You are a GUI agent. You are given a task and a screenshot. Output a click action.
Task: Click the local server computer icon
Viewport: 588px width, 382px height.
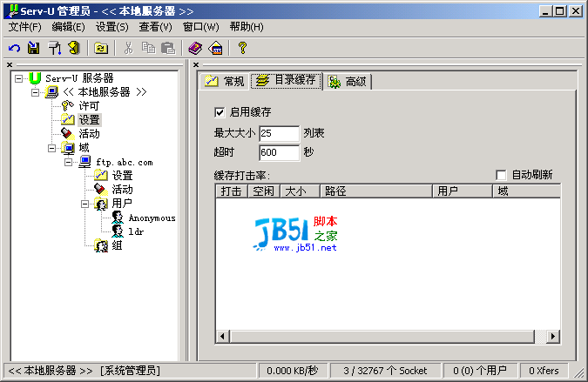tap(51, 91)
